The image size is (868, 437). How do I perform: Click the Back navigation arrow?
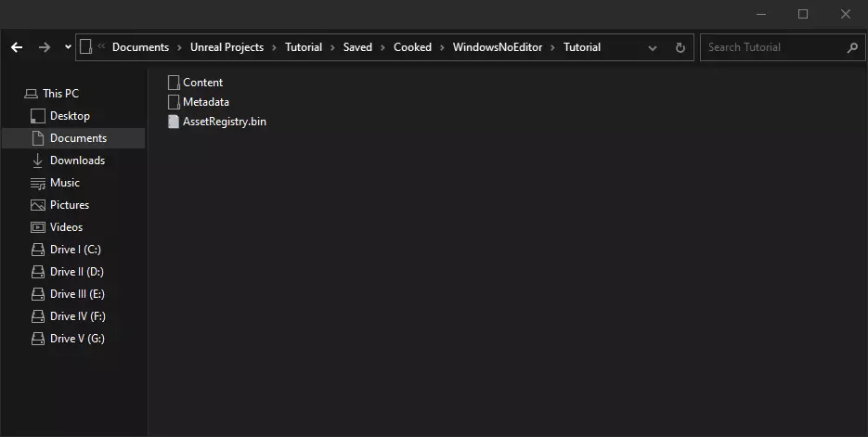[17, 47]
